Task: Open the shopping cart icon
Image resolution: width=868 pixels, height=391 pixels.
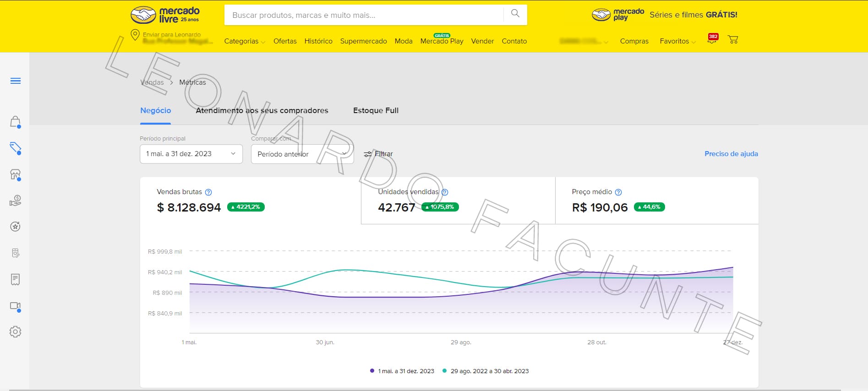Action: point(733,40)
